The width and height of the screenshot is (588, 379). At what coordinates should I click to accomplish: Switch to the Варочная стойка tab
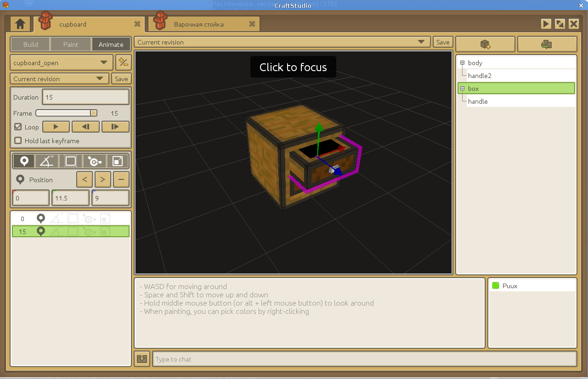point(198,24)
